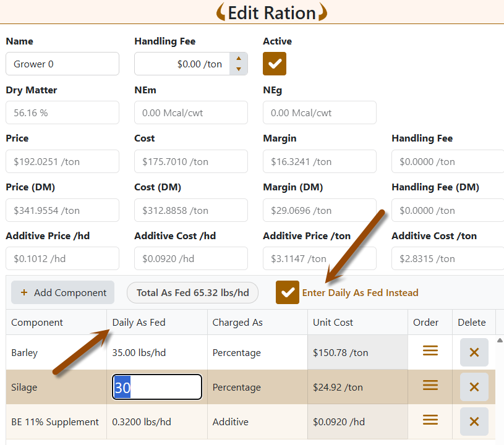Click the component list scrollbar up arrow
Screen dimensions: 504x445
[500, 341]
